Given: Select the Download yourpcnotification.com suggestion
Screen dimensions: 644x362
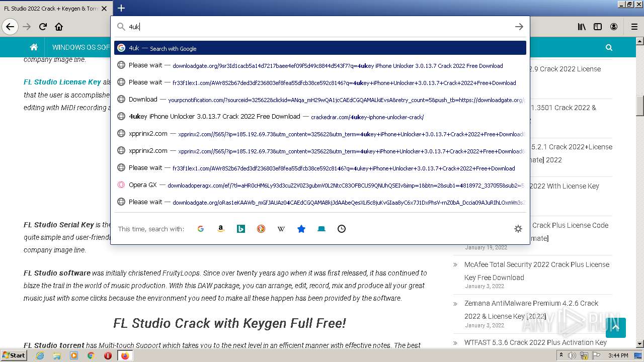Looking at the screenshot, I should [x=320, y=100].
